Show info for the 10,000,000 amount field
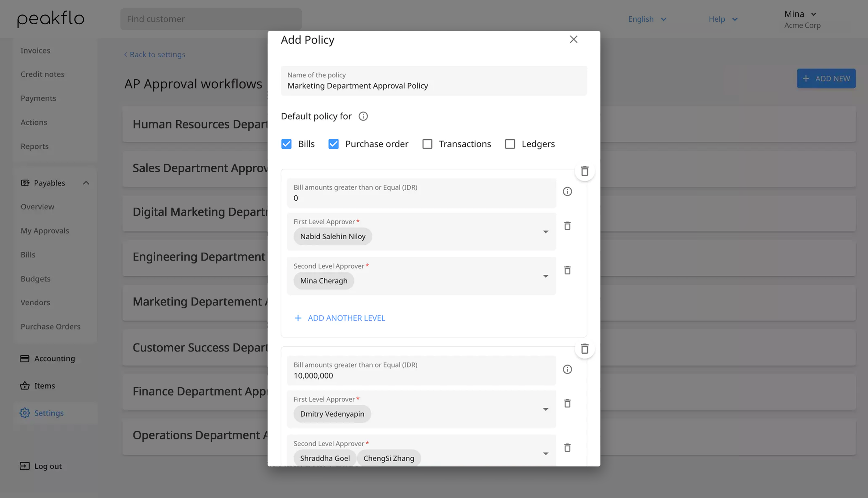This screenshot has width=868, height=498. 567,369
